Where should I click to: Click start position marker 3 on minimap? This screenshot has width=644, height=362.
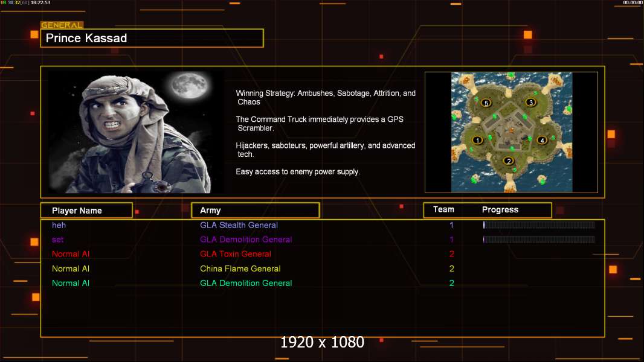pos(530,102)
